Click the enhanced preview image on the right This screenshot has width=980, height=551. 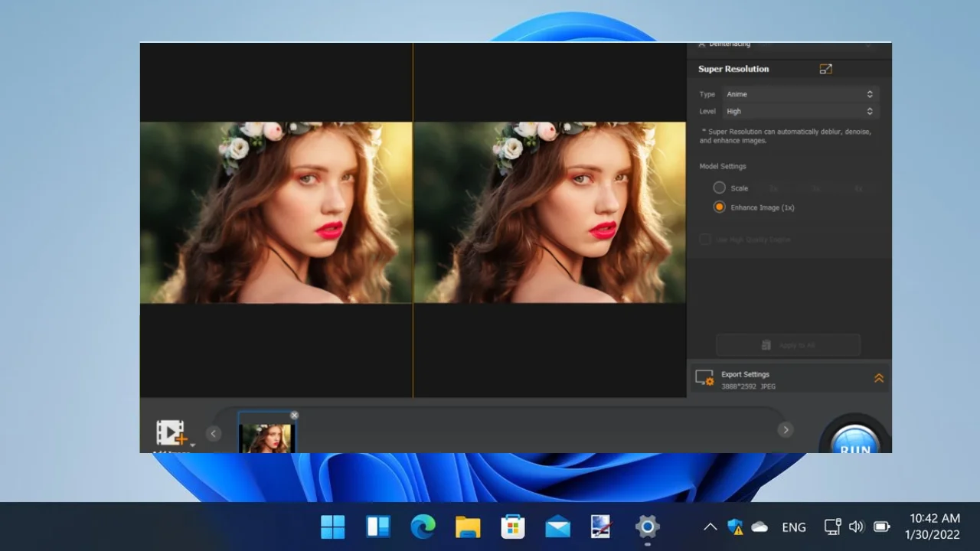pyautogui.click(x=550, y=213)
